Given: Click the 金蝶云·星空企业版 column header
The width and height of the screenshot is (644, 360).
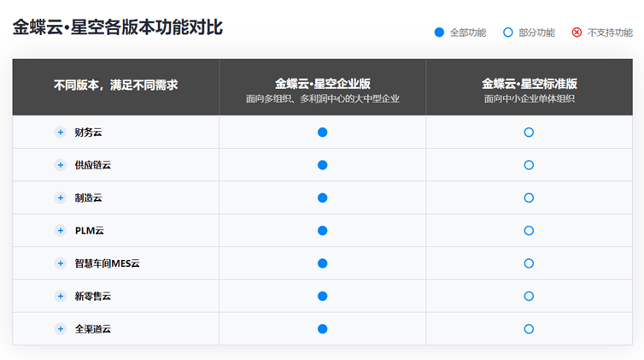Looking at the screenshot, I should (x=322, y=84).
